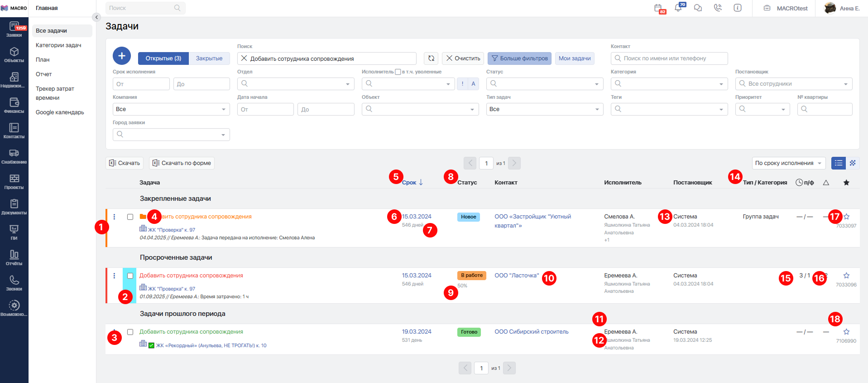Viewport: 868px width, 383px height.
Task: Star the task with ID 7106990
Action: pos(846,332)
